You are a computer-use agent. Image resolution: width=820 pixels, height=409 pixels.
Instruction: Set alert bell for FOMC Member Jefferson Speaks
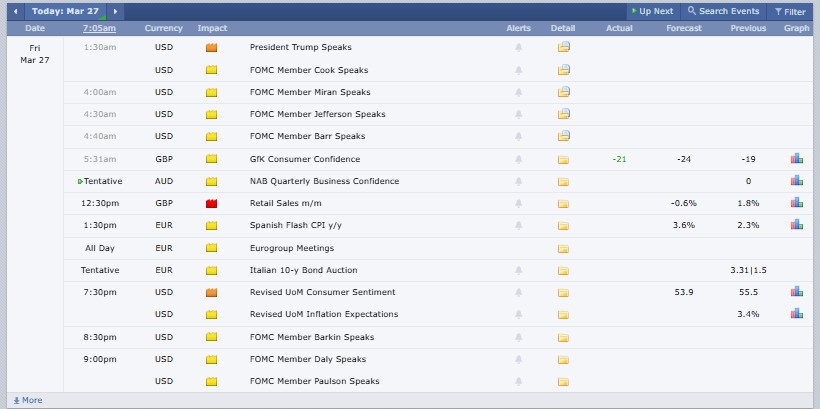tap(518, 115)
